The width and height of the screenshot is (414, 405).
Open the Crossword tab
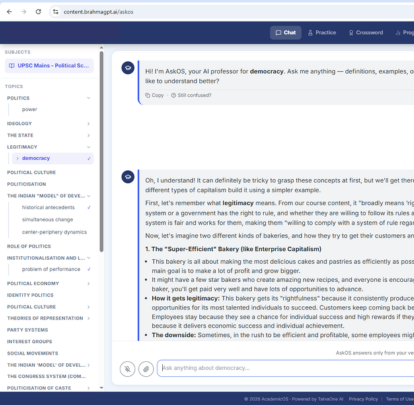tap(366, 33)
